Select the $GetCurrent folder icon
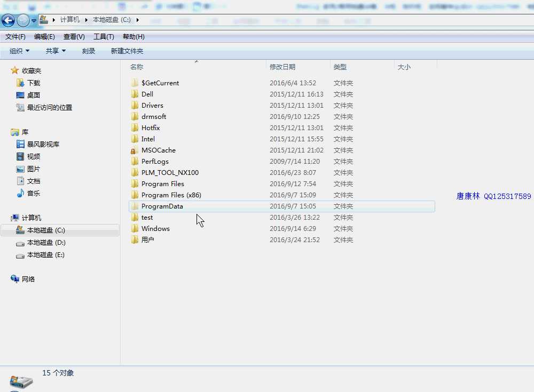 135,83
